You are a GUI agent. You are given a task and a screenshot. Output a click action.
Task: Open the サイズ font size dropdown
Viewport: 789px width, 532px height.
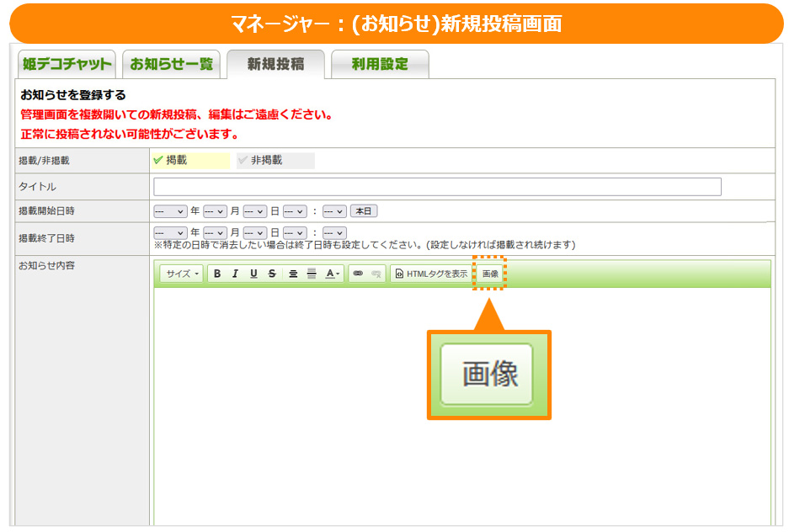point(182,274)
